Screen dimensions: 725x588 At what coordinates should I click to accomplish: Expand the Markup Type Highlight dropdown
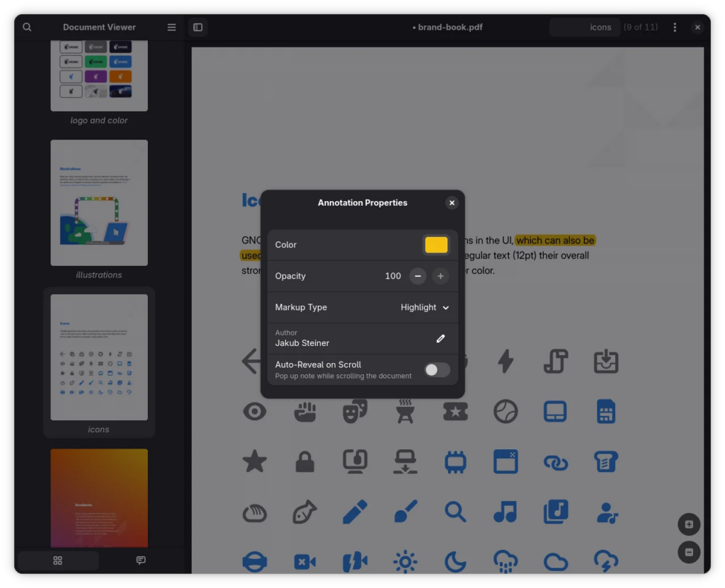425,308
